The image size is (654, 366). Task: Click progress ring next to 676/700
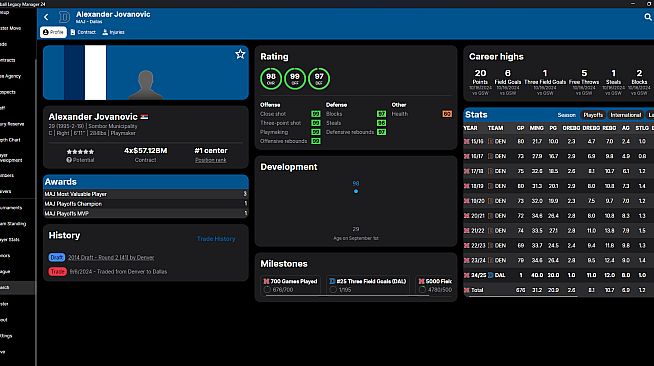(x=267, y=290)
